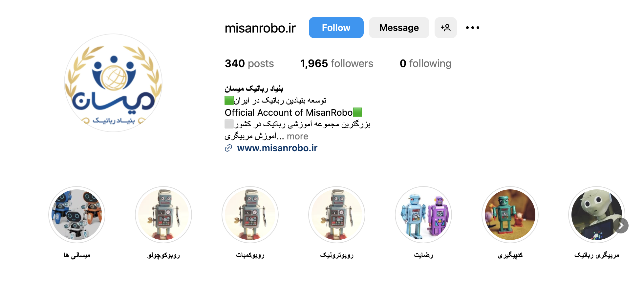Click the similar accounts add-person icon
Viewport: 644px width, 289px height.
click(x=445, y=28)
